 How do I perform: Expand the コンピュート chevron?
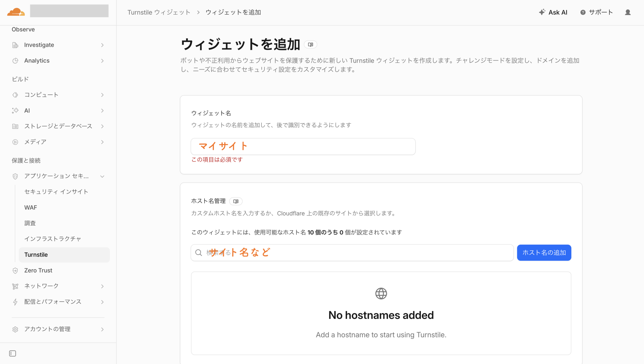click(x=102, y=95)
